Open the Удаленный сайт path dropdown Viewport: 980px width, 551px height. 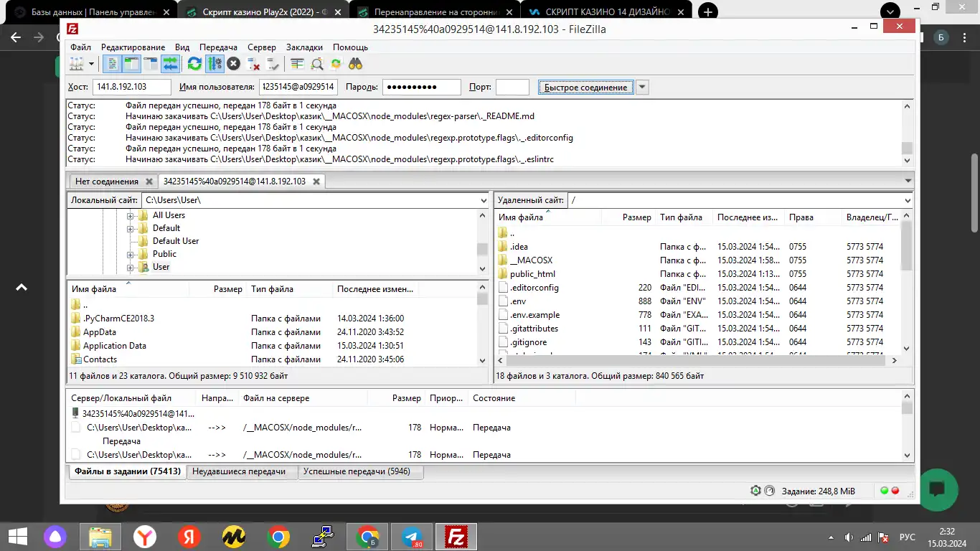(908, 200)
